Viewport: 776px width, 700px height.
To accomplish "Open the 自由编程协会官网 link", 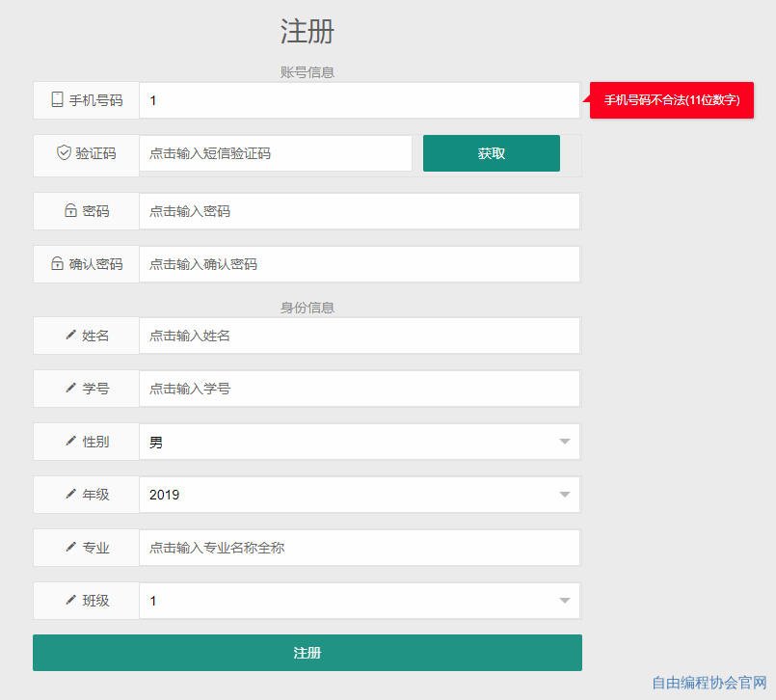I will pos(709,683).
